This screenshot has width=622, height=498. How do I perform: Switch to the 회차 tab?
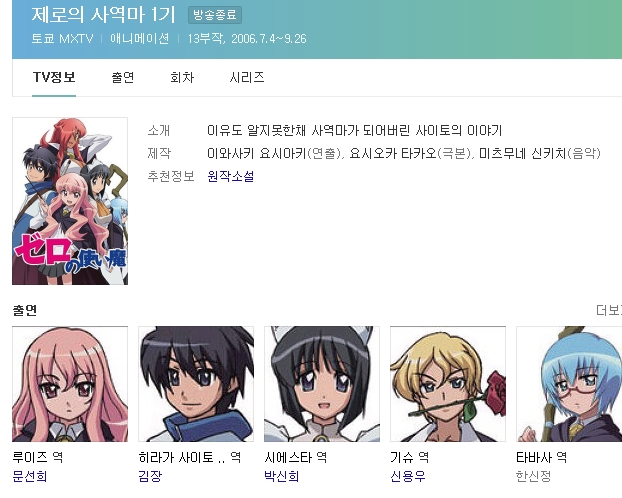(182, 77)
